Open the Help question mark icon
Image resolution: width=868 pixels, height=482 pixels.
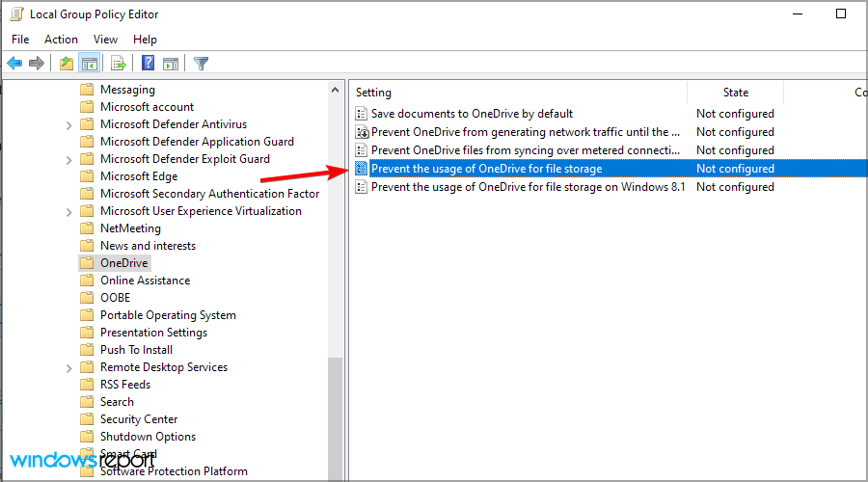pyautogui.click(x=148, y=63)
